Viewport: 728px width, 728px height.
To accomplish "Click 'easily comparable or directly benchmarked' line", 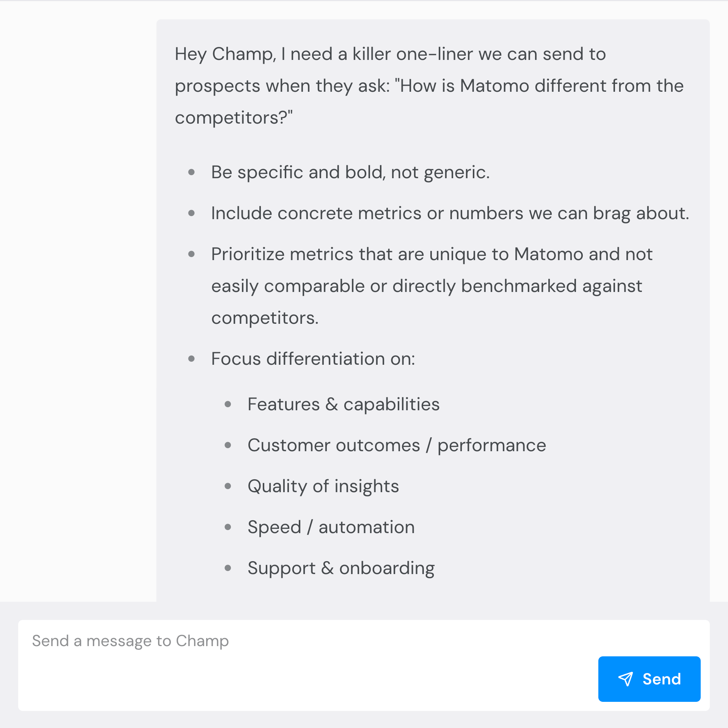I will 426,286.
